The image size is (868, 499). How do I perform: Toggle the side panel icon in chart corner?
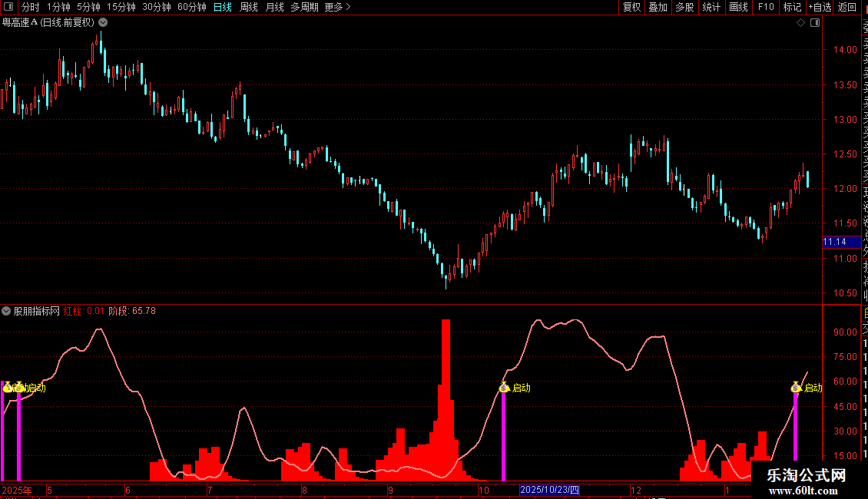(x=815, y=23)
